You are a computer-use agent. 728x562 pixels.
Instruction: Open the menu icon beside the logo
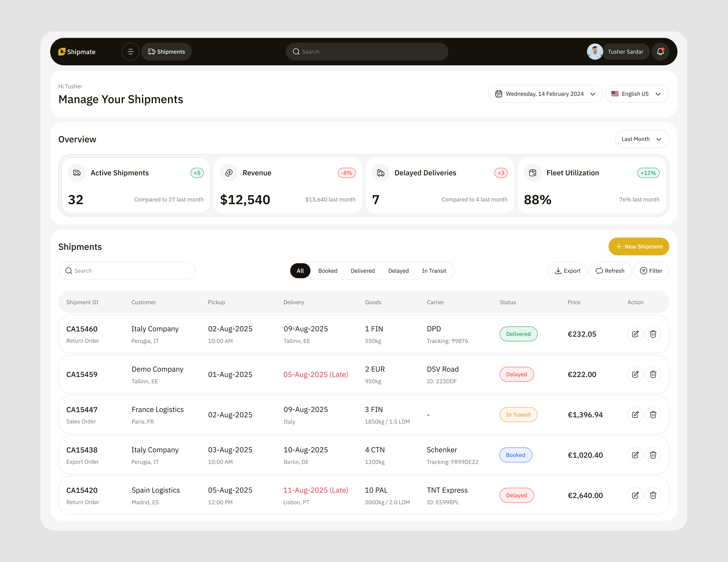tap(130, 51)
